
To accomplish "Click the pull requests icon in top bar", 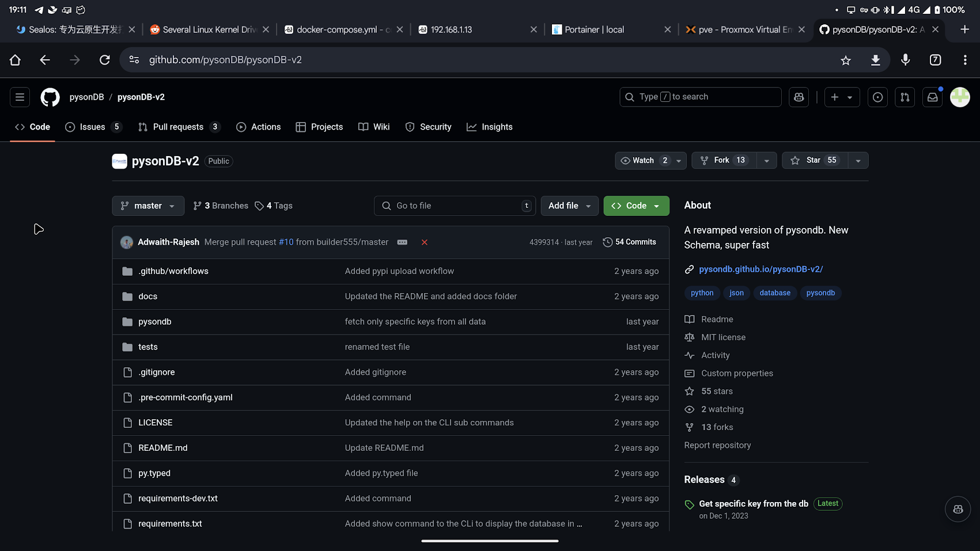I will (905, 97).
